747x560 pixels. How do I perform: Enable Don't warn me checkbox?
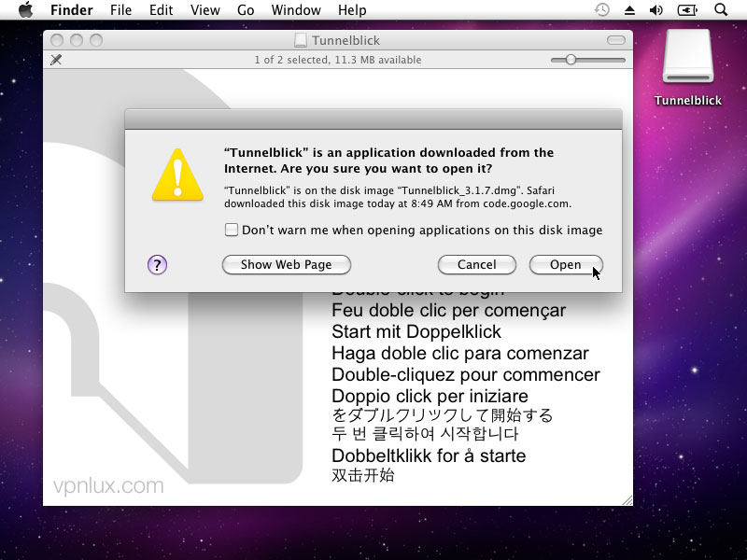[231, 230]
